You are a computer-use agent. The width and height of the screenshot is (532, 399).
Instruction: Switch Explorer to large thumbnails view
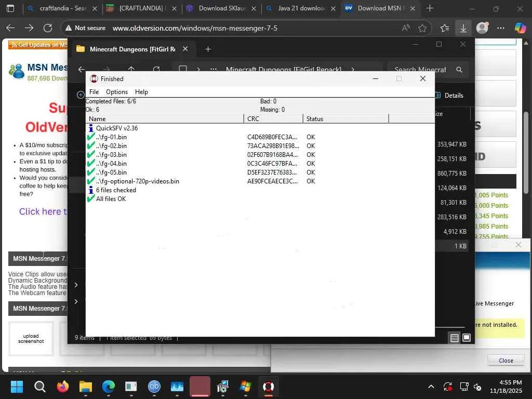pos(467,338)
